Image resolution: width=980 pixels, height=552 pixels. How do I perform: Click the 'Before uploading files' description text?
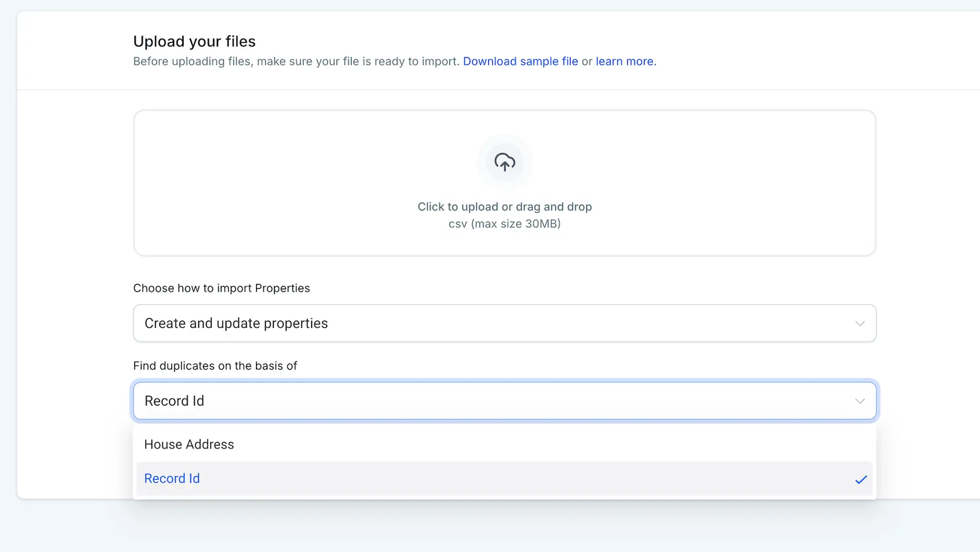tap(296, 61)
